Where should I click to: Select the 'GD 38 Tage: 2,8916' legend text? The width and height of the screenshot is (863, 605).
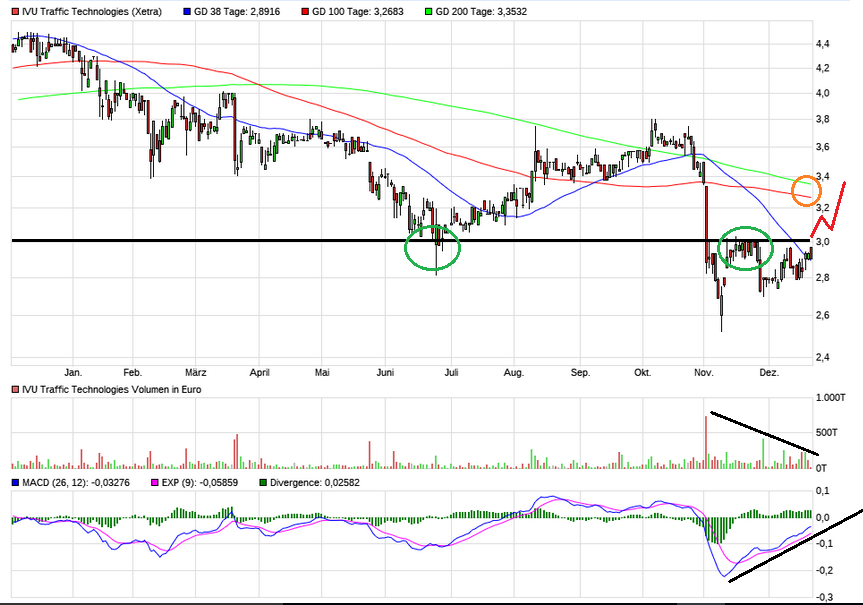click(x=237, y=12)
